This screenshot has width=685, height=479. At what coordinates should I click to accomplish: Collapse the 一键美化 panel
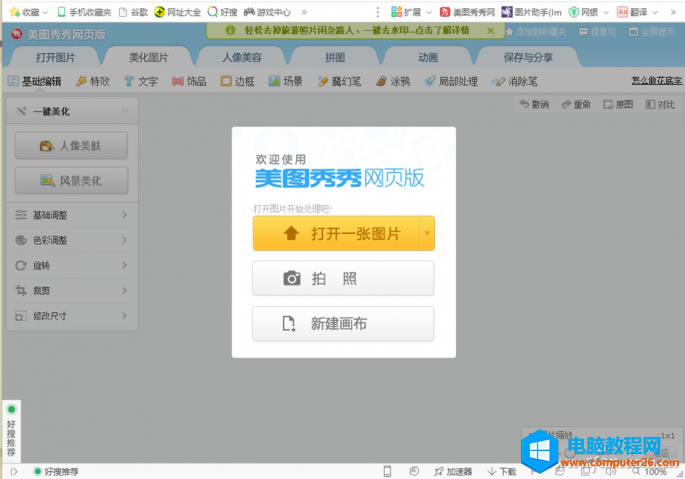point(123,112)
